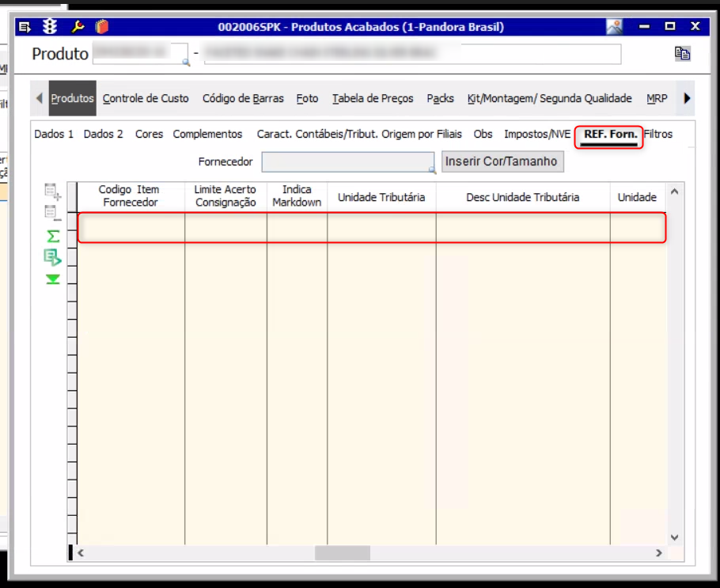Close the Produtos Acabados window
720x588 pixels.
(x=695, y=27)
